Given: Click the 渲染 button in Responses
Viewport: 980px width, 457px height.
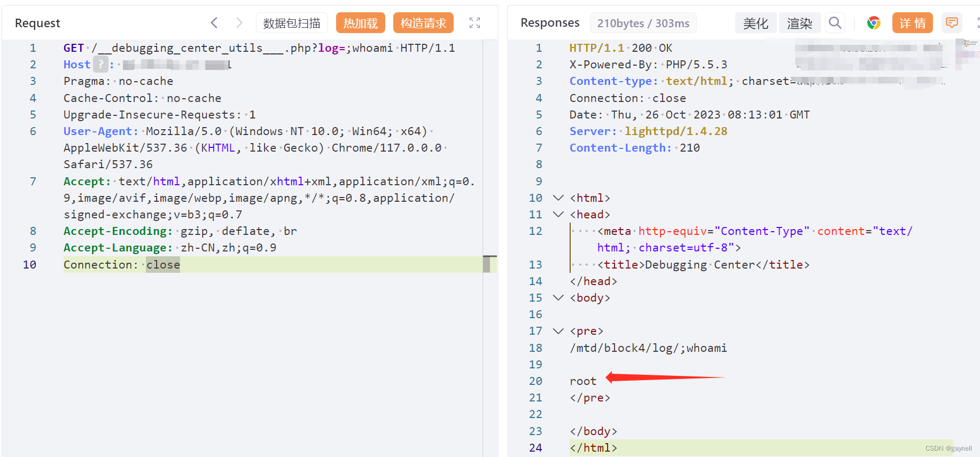Looking at the screenshot, I should click(799, 23).
